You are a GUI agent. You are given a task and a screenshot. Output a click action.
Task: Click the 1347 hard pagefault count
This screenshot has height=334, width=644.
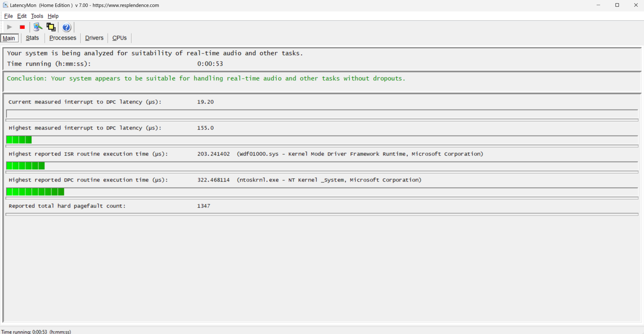click(x=204, y=206)
